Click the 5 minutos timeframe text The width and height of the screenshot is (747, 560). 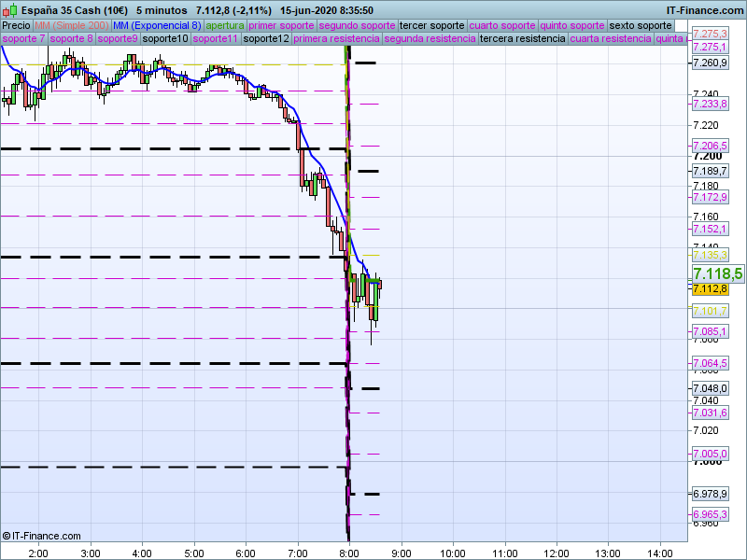point(162,10)
